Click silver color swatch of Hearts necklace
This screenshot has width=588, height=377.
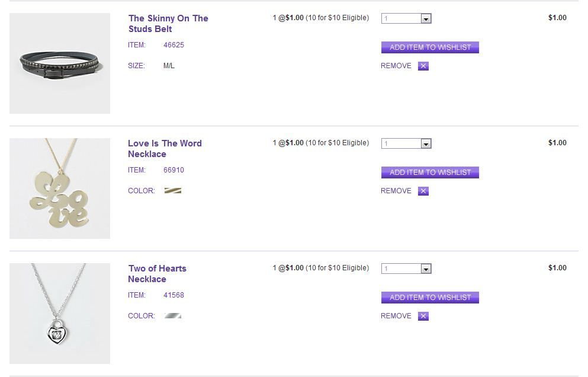pos(172,316)
